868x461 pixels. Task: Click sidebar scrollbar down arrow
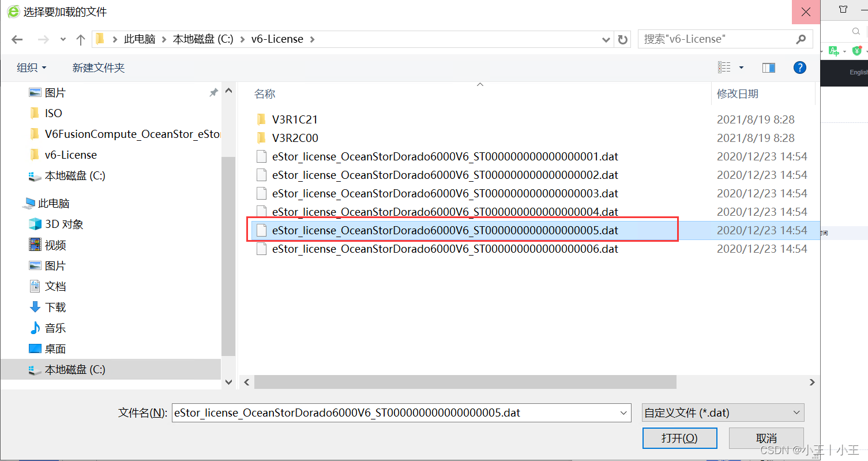tap(228, 382)
